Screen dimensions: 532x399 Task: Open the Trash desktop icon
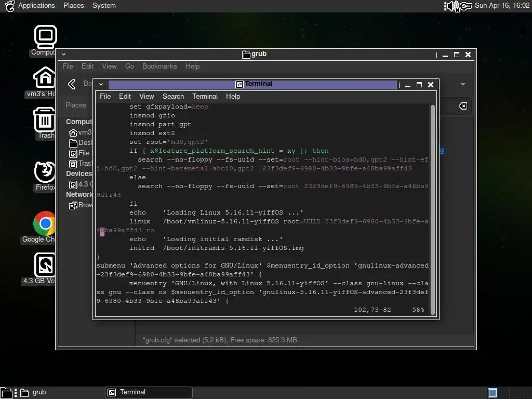coord(45,119)
